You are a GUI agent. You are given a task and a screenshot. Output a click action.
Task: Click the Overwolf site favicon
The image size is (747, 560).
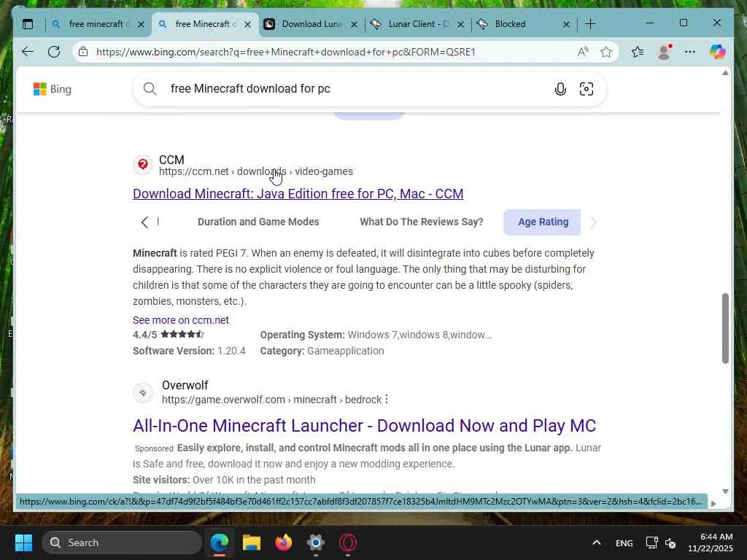click(x=142, y=393)
